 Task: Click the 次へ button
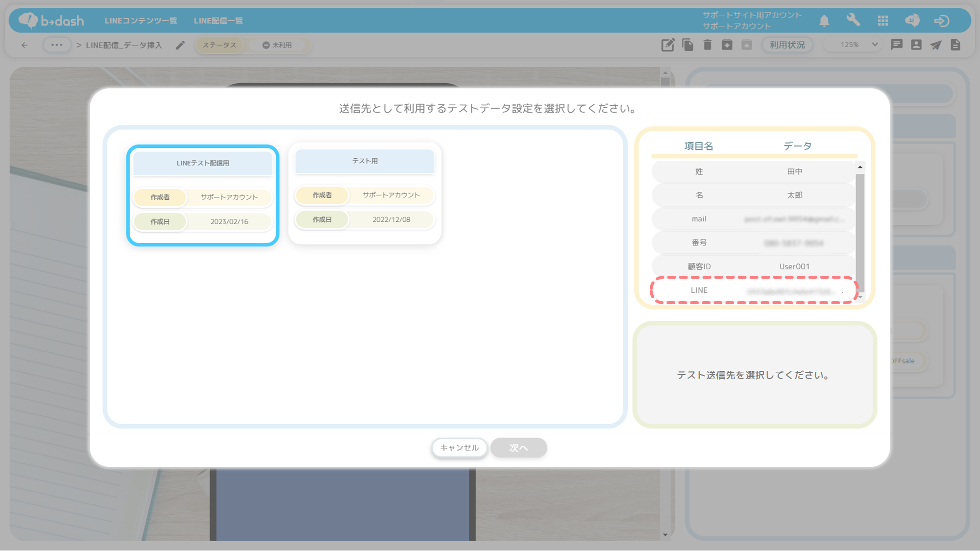[x=518, y=448]
